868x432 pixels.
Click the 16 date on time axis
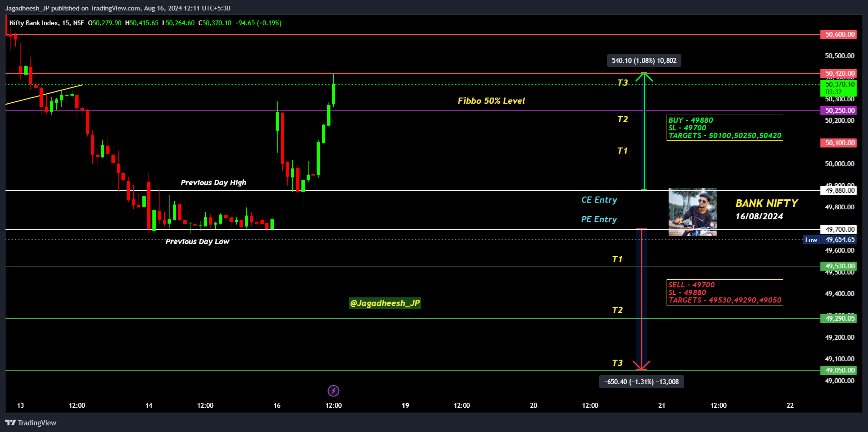coord(277,405)
